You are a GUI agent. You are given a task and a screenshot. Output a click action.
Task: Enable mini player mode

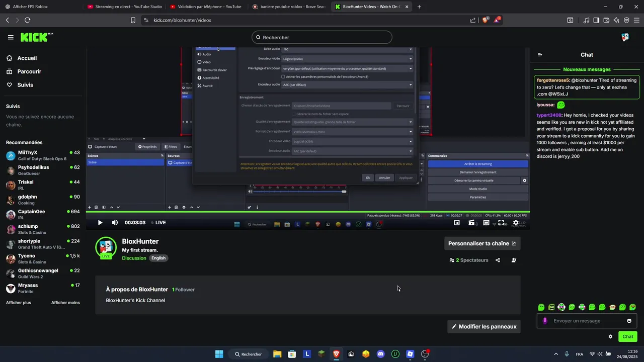click(457, 223)
